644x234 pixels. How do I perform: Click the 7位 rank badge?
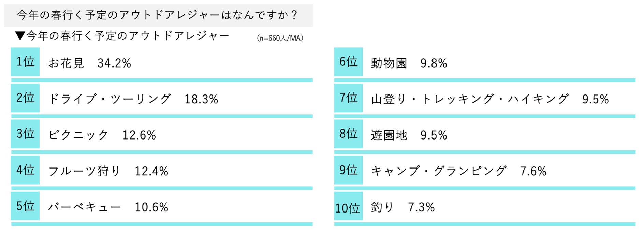click(348, 98)
